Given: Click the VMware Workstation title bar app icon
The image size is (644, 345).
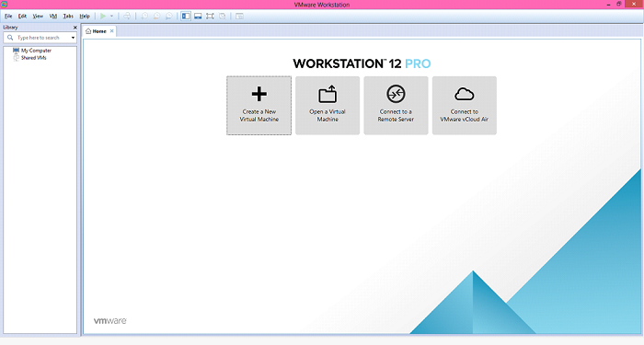Looking at the screenshot, I should pyautogui.click(x=4, y=4).
